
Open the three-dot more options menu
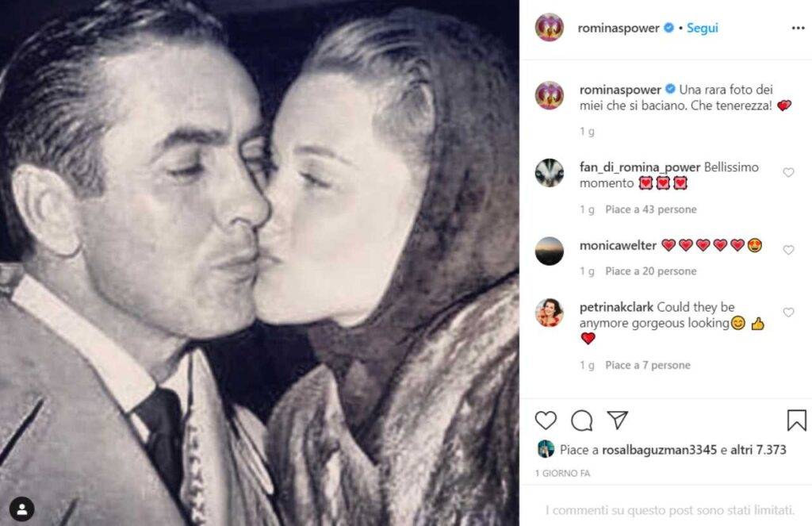point(798,28)
